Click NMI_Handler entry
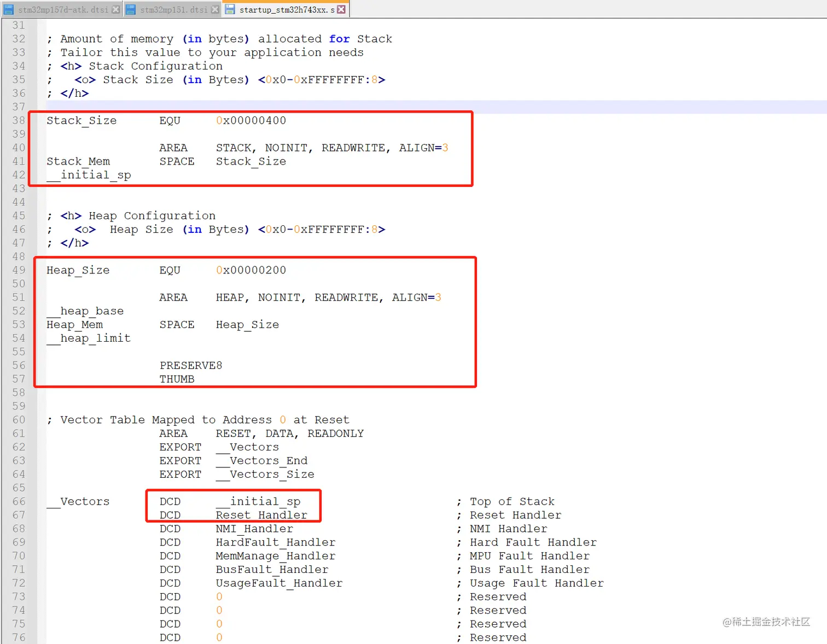Screen dimensions: 827x644 point(254,529)
